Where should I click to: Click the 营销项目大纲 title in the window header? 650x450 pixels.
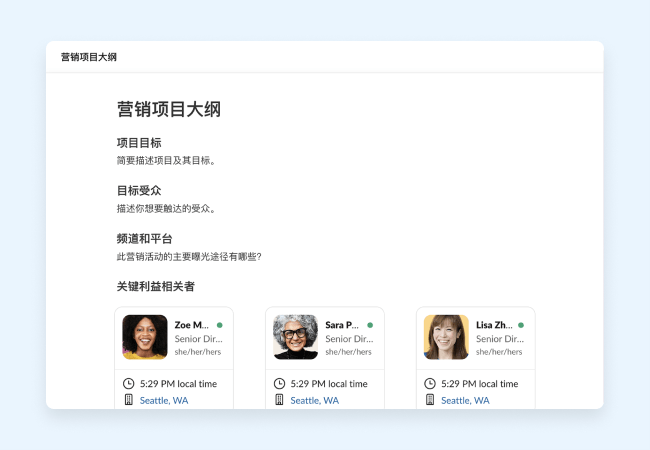click(89, 57)
